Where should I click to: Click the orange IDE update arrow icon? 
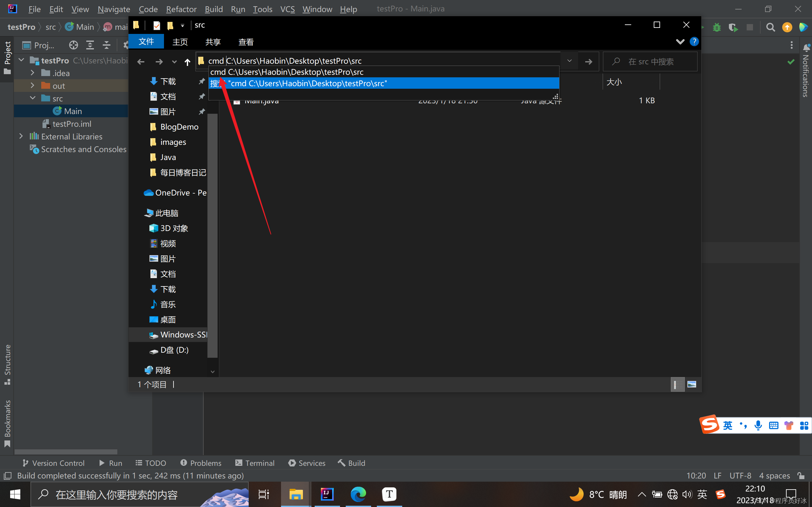[787, 27]
